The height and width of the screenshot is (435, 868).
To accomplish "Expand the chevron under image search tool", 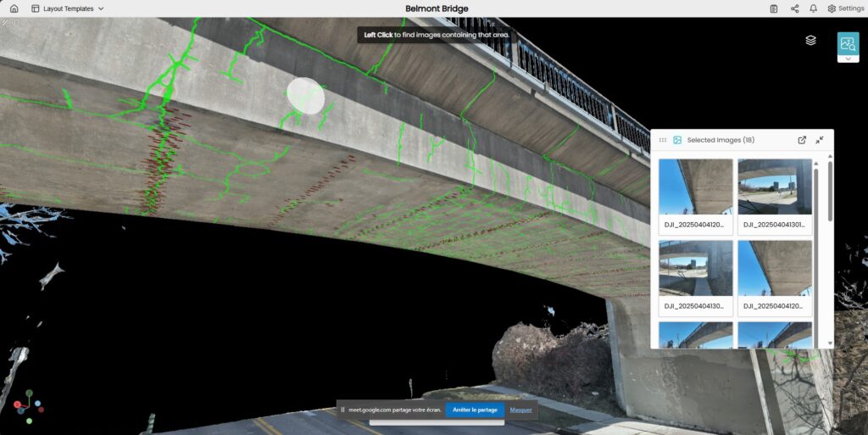I will pos(848,59).
